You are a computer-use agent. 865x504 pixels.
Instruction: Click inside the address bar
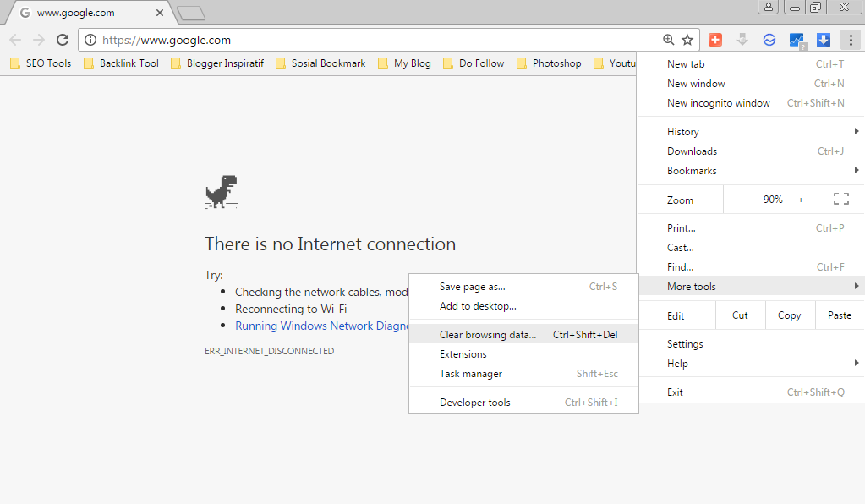pyautogui.click(x=338, y=39)
